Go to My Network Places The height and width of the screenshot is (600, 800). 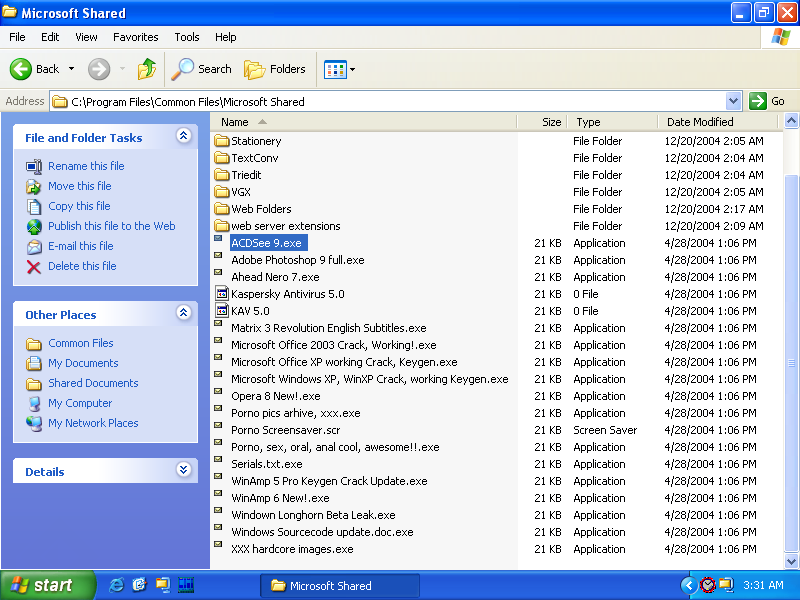point(93,423)
